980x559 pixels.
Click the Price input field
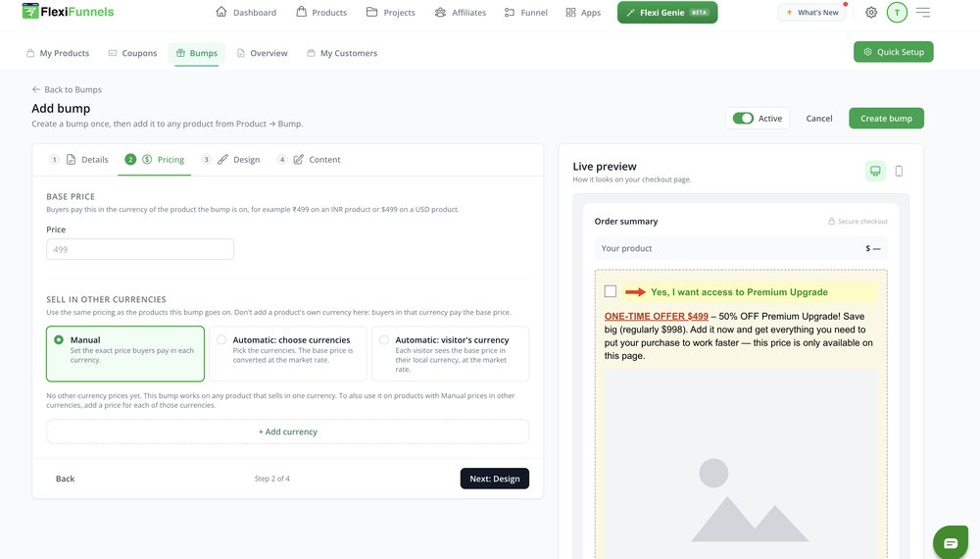pos(140,249)
